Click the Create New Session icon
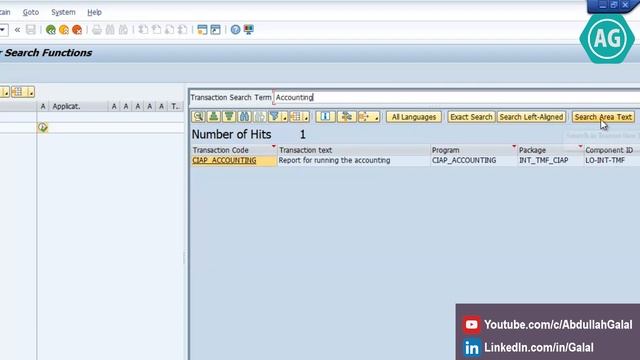The width and height of the screenshot is (640, 360). point(202,29)
